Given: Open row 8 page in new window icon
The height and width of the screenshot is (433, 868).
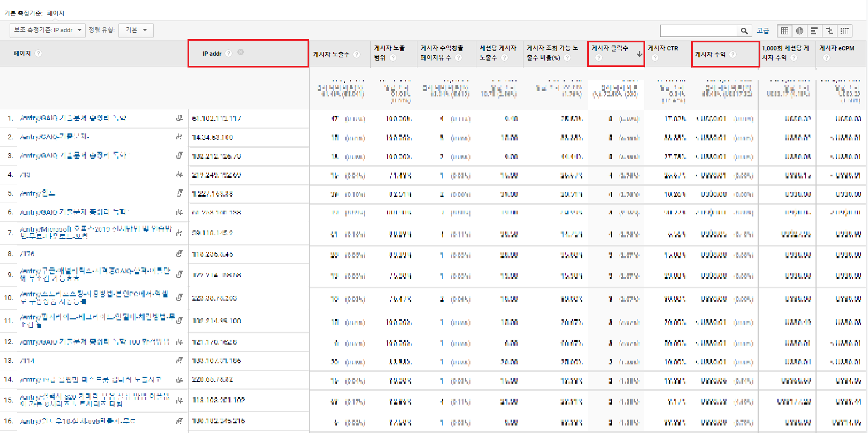Looking at the screenshot, I should 179,253.
